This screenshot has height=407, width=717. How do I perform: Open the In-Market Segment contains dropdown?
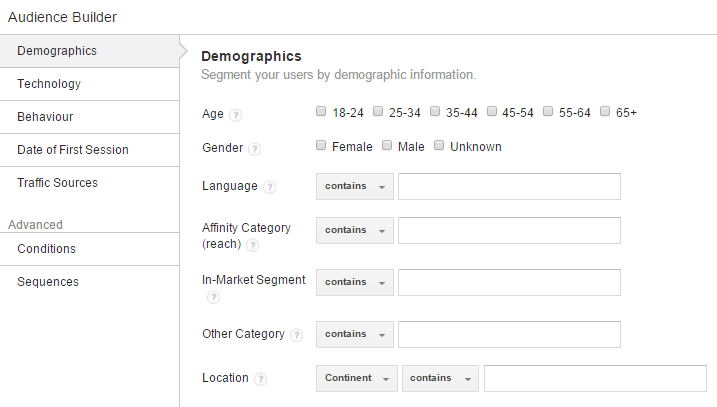point(355,282)
